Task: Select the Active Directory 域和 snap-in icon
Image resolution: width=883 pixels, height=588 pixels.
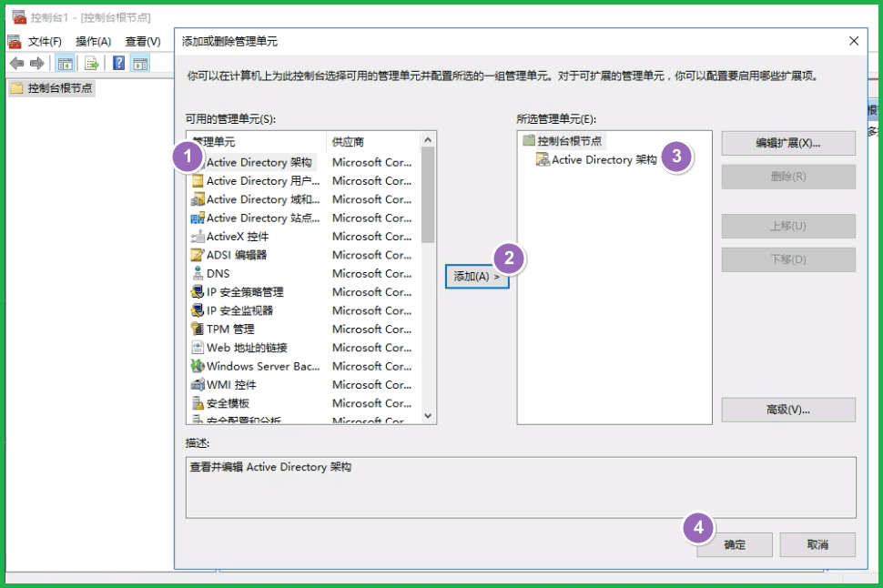Action: point(198,199)
